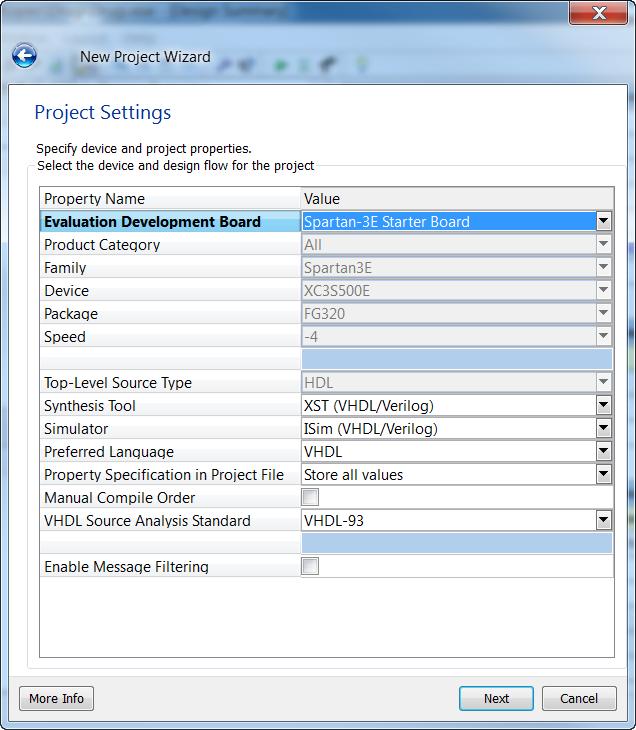Open VHDL Source Analysis Standard dropdown arrow
Screen dimensions: 636x730
[603, 520]
